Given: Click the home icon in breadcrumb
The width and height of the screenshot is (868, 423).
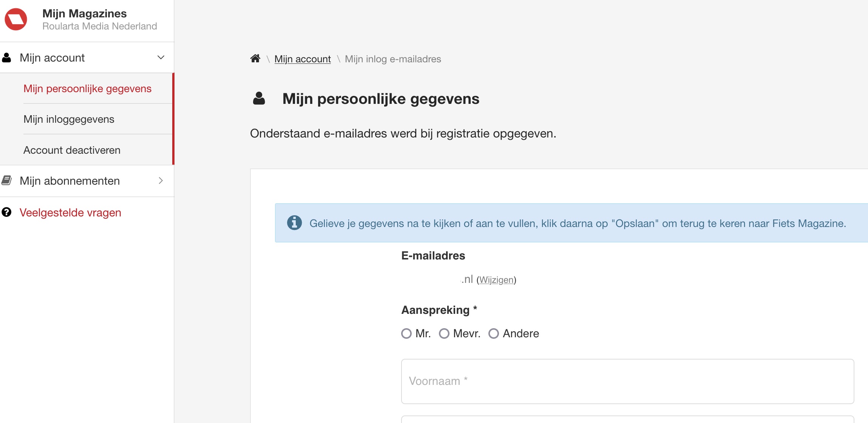Looking at the screenshot, I should (255, 59).
